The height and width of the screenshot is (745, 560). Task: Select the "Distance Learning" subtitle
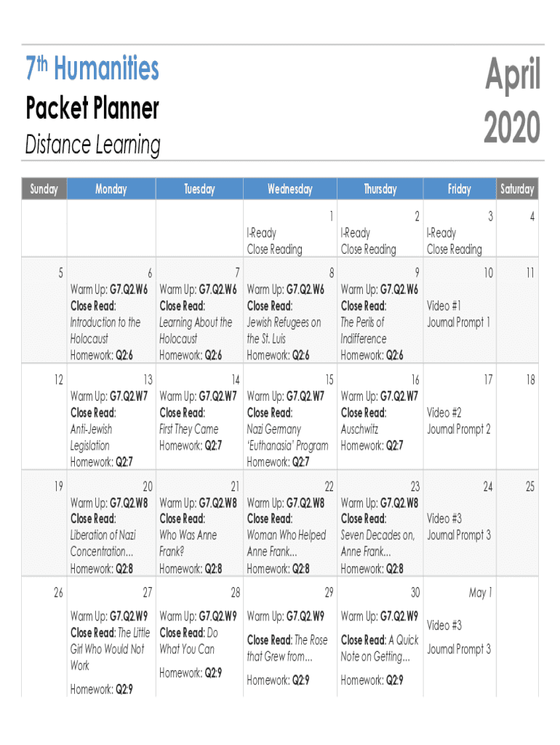click(x=92, y=145)
